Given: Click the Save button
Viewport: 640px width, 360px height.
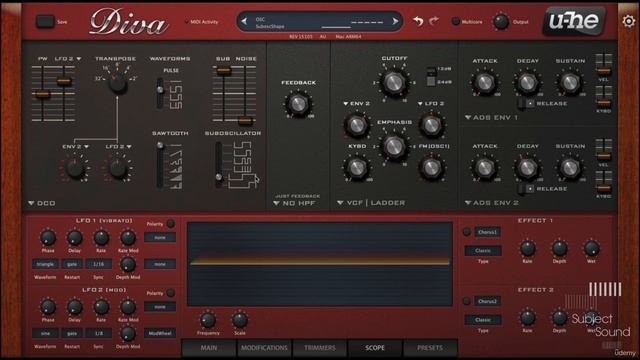Looking at the screenshot, I should coord(45,22).
